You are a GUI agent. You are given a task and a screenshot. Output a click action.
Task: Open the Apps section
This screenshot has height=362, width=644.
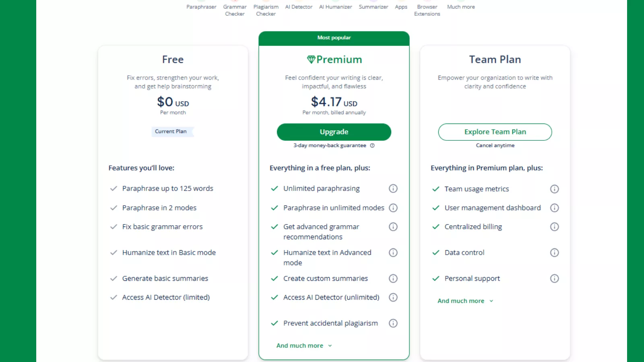401,6
